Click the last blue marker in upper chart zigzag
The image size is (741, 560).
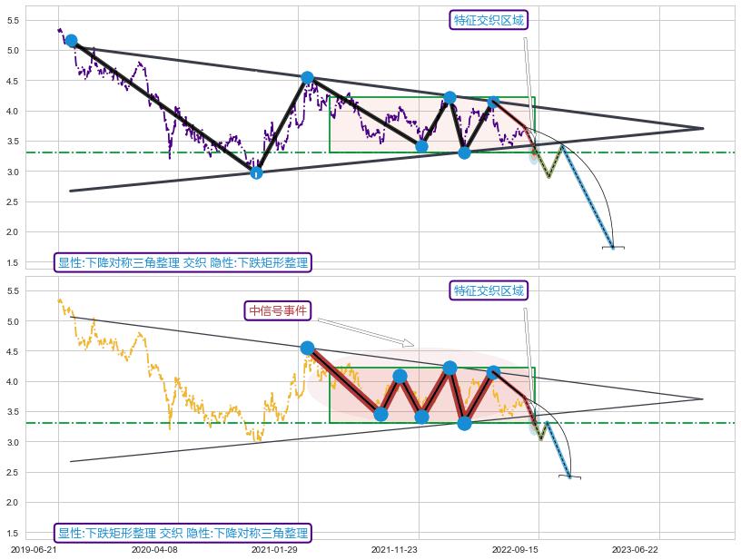[493, 103]
